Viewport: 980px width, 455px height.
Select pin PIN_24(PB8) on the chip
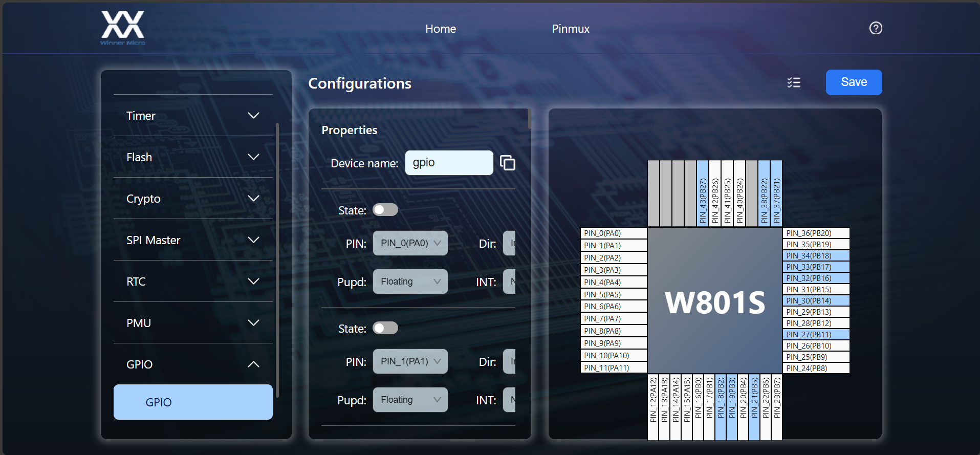click(816, 369)
